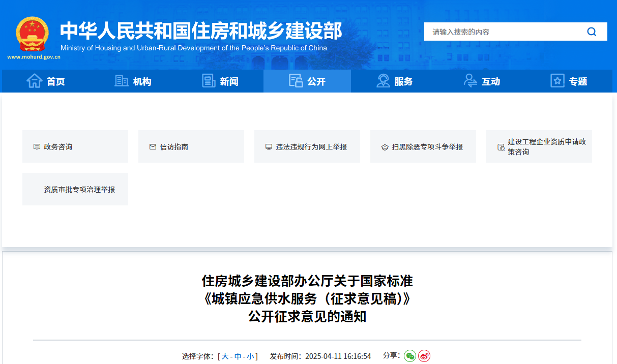Open 违法违规行为网上举报 page
Screen dimensions: 617x364
311,147
